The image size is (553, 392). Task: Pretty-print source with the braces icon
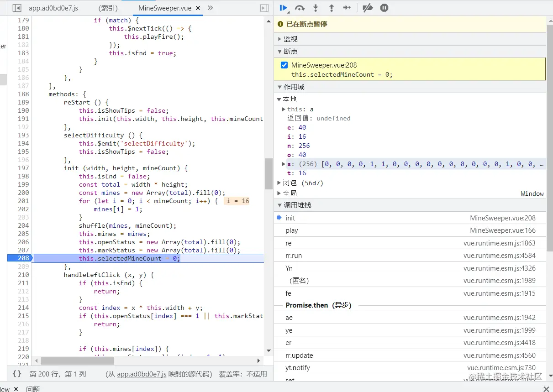coord(17,374)
